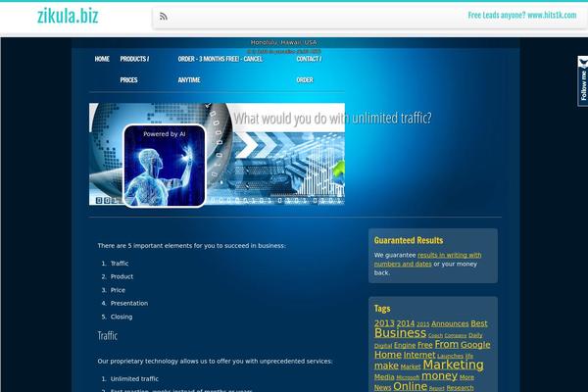The height and width of the screenshot is (392, 588).
Task: Select the Launches tag
Action: coord(450,356)
